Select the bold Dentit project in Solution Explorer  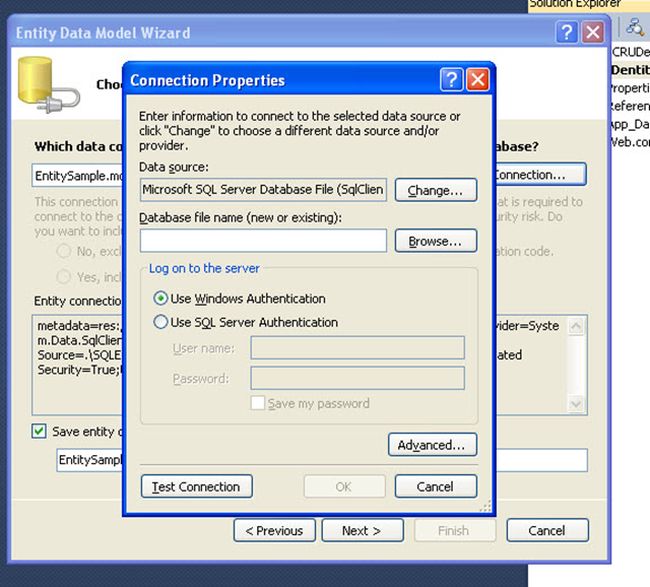[x=630, y=70]
